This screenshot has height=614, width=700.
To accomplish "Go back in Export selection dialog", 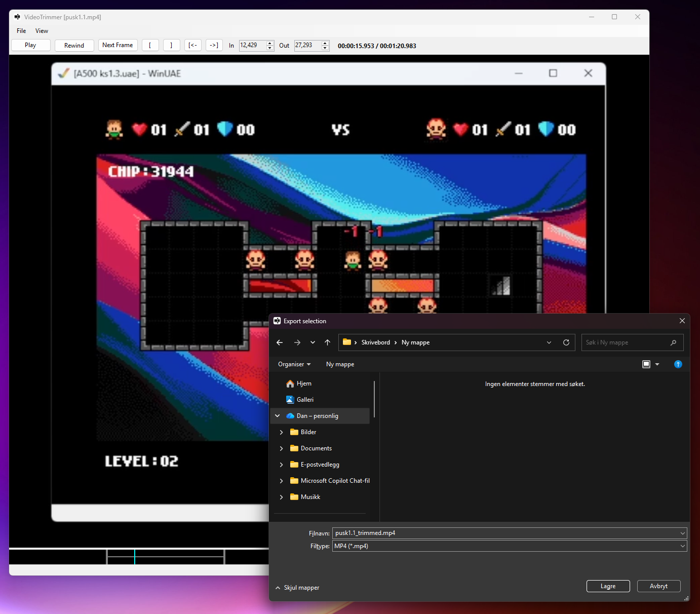I will [280, 342].
